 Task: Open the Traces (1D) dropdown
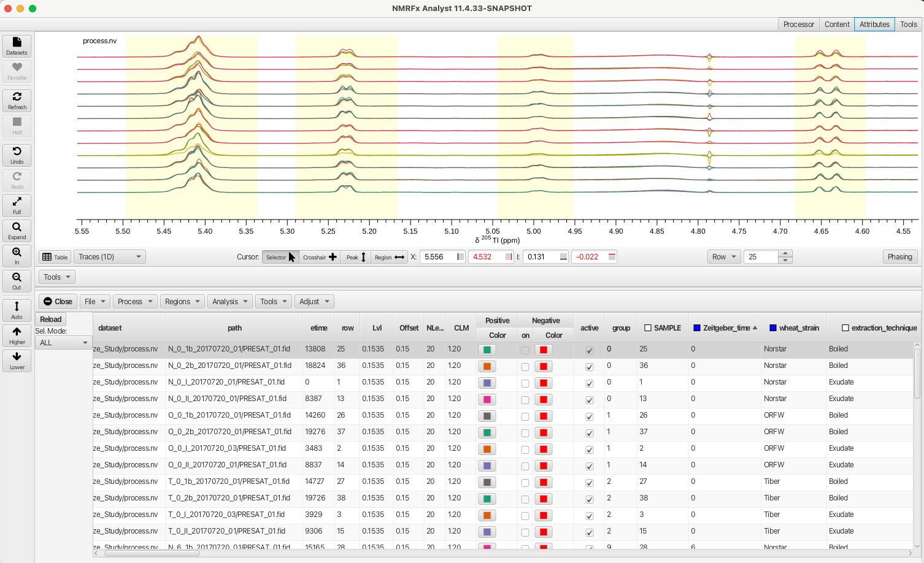(110, 257)
